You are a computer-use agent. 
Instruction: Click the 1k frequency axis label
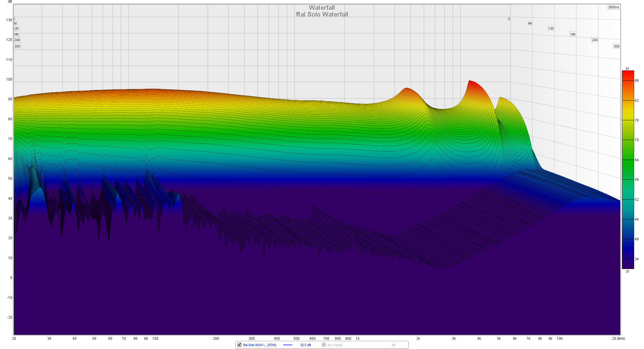(x=357, y=338)
